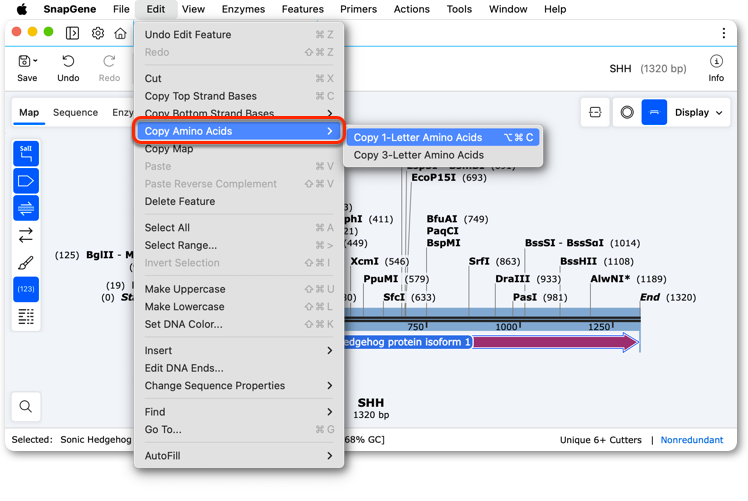Choose Cut from Edit menu
This screenshot has height=501, width=748.
239,78
